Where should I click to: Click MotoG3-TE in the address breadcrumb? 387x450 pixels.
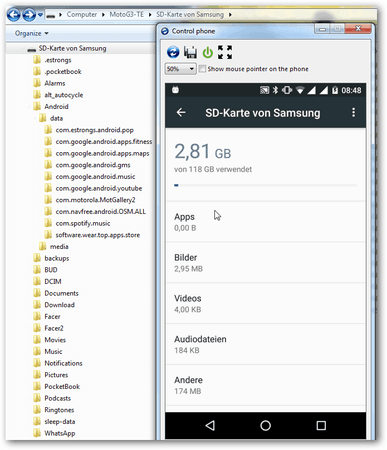pos(127,14)
